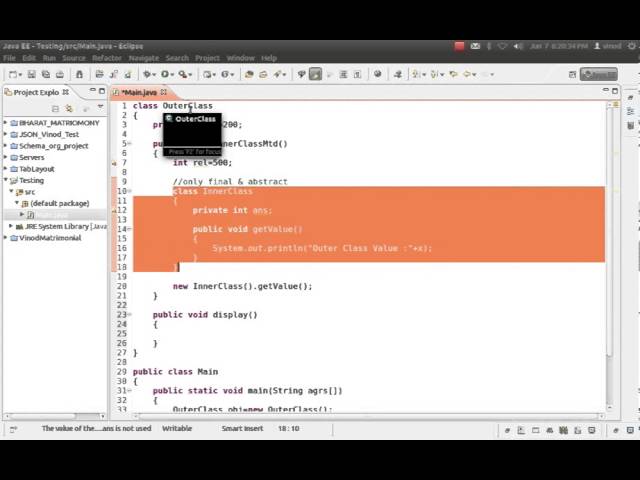Click the 'Smart Insert' status bar text
This screenshot has width=640, height=480.
pos(242,429)
